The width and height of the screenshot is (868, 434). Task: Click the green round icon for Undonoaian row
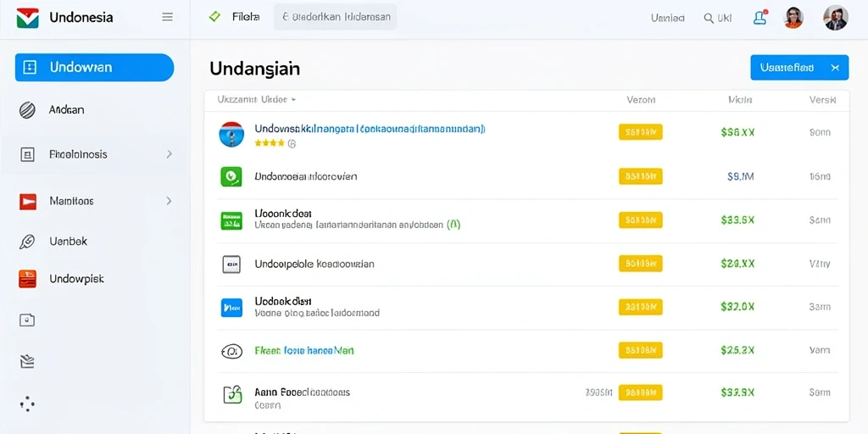[231, 176]
